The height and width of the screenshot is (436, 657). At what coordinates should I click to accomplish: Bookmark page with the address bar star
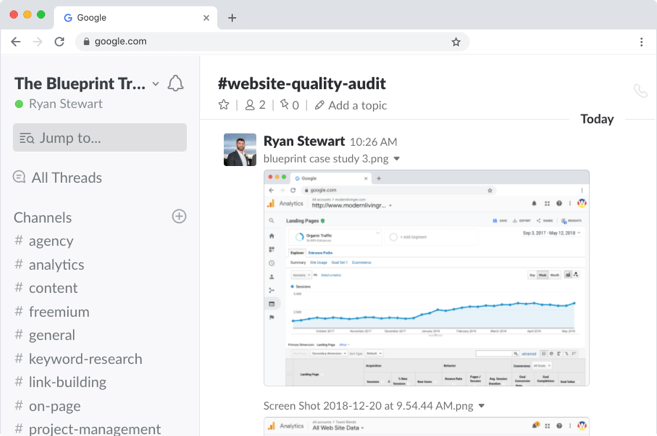click(456, 41)
